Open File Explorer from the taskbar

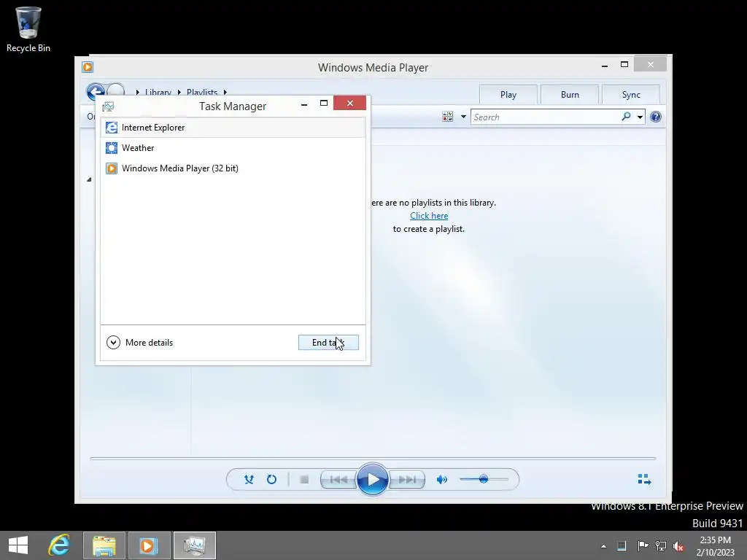(104, 545)
